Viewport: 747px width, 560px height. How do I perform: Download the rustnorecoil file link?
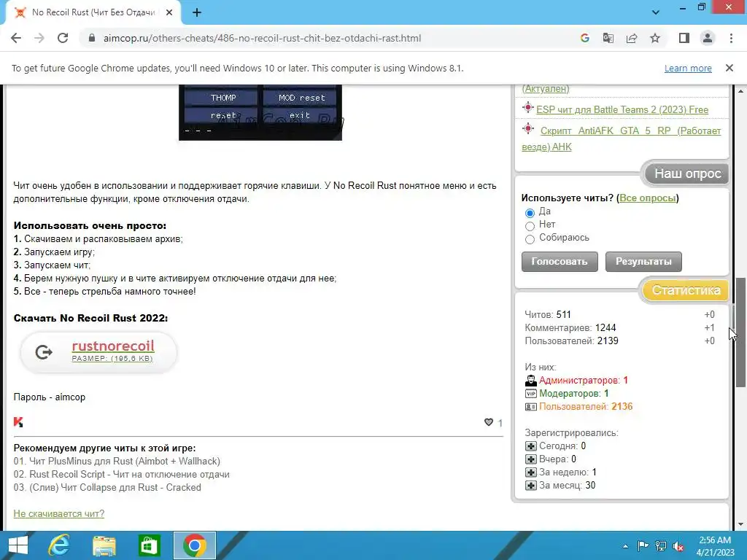click(x=113, y=346)
